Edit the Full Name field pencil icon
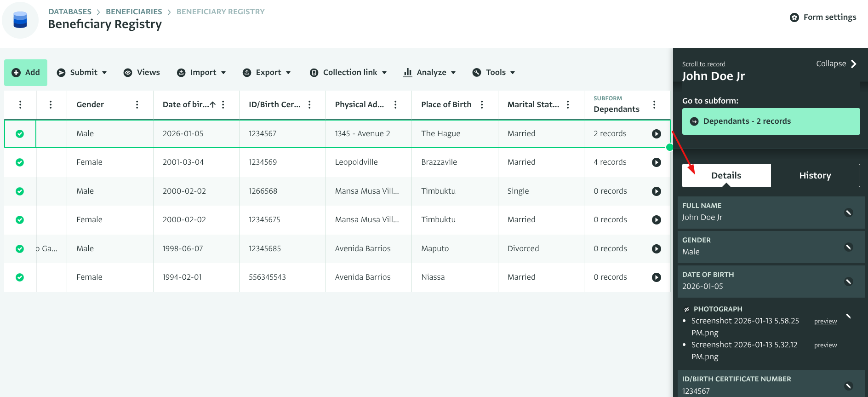Image resolution: width=868 pixels, height=397 pixels. click(x=848, y=213)
